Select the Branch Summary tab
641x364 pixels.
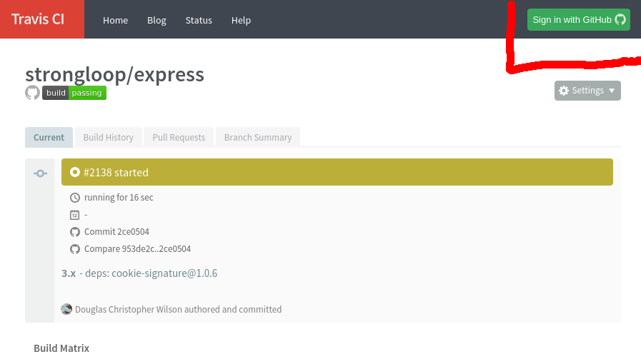click(258, 137)
